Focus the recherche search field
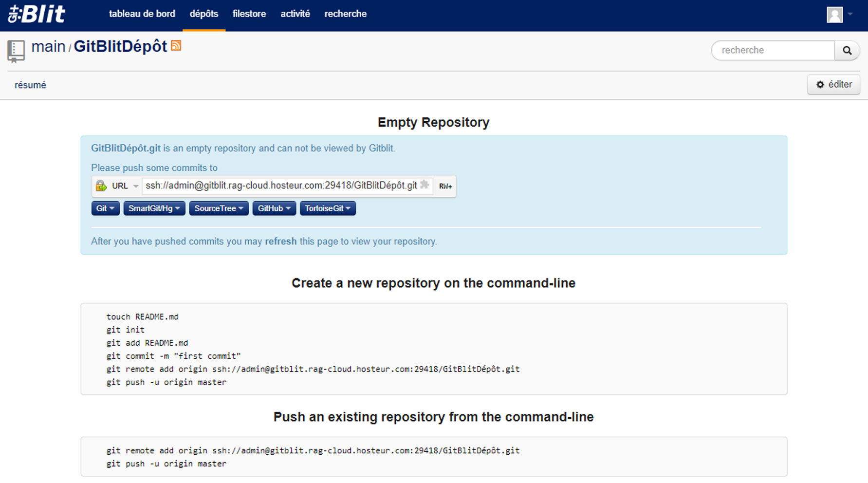This screenshot has width=868, height=483. [x=773, y=50]
